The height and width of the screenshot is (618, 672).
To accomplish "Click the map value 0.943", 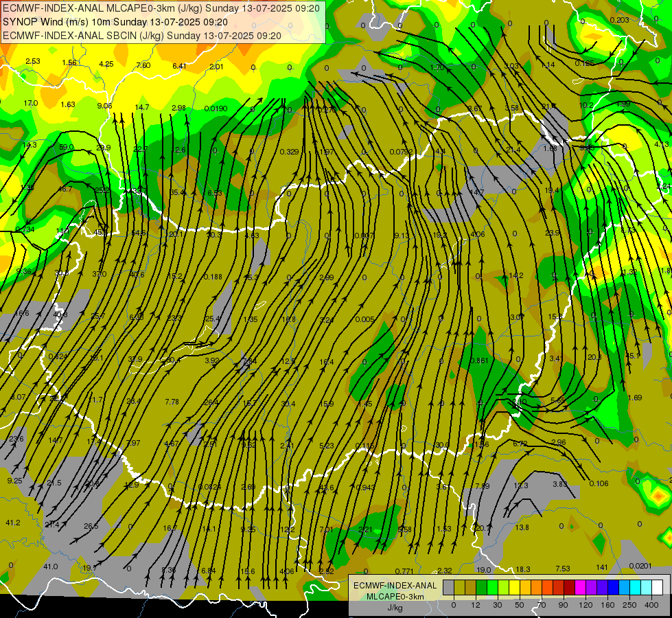I will (366, 488).
